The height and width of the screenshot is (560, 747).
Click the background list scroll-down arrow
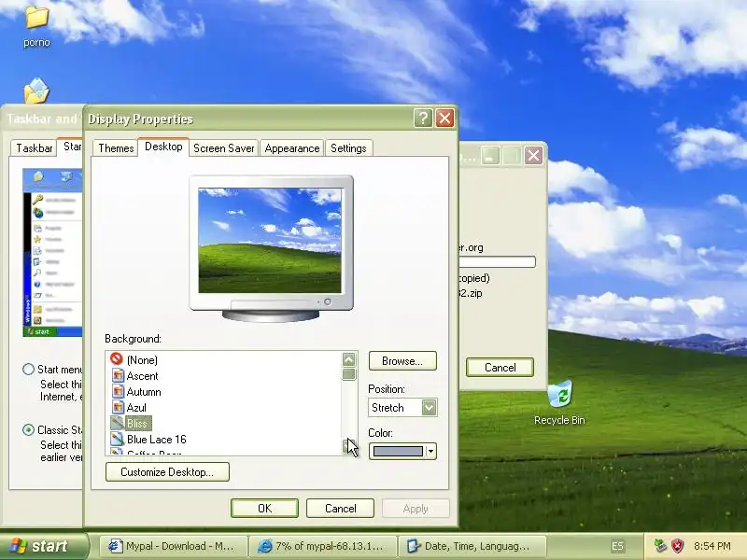348,446
